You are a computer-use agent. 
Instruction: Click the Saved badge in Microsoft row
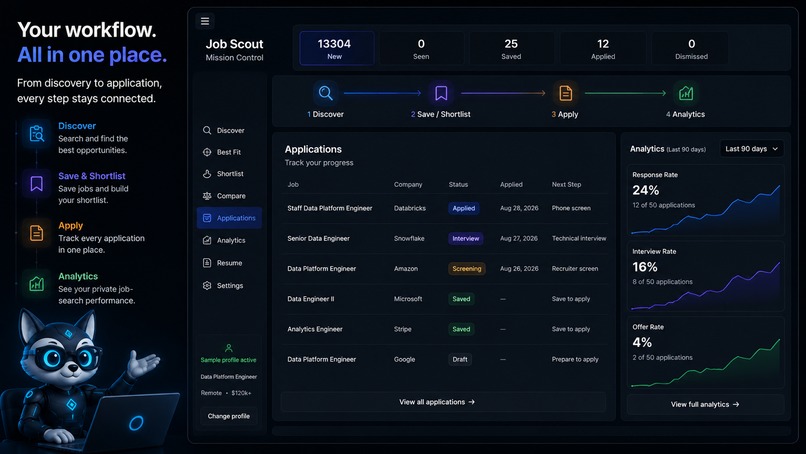[461, 299]
